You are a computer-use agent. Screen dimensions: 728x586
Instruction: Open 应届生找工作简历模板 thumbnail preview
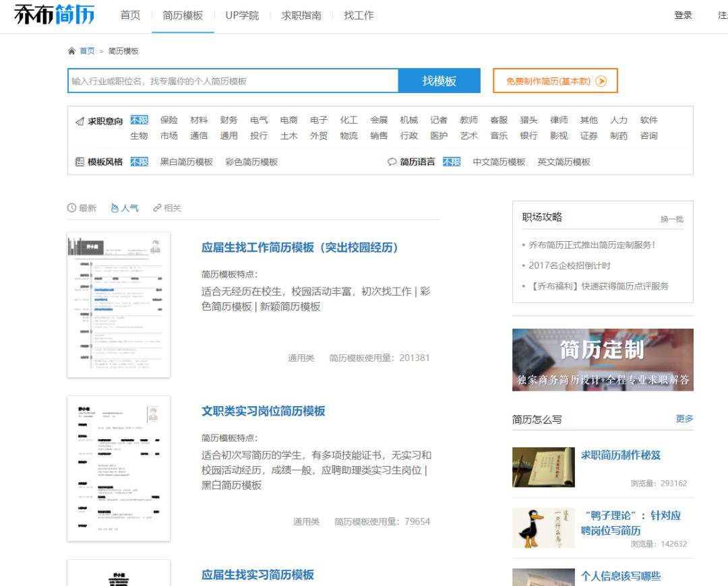[x=119, y=305]
